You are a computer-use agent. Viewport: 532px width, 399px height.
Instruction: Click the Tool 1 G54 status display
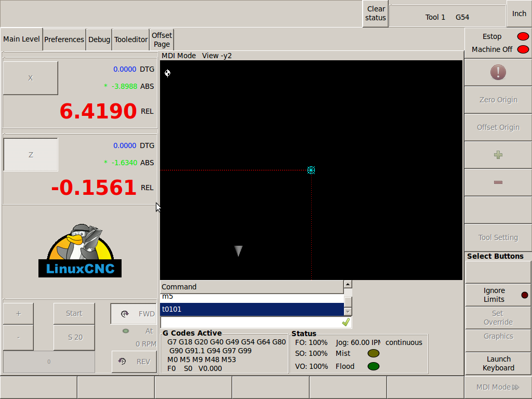(x=447, y=17)
